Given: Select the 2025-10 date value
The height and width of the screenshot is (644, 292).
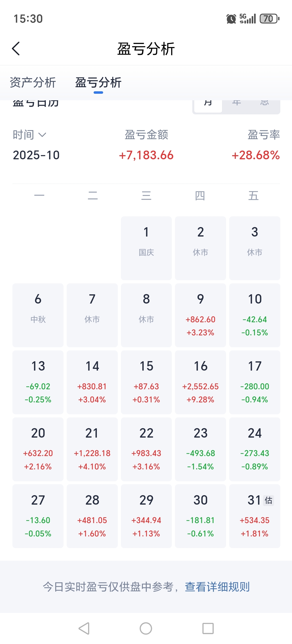Looking at the screenshot, I should [36, 155].
